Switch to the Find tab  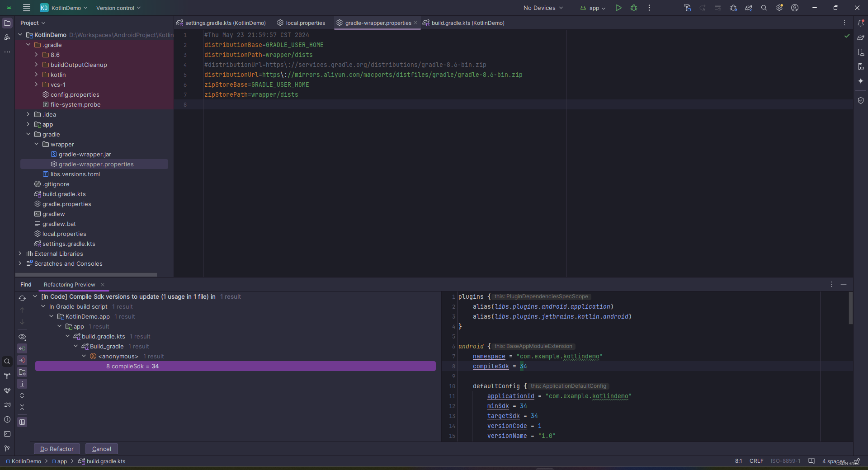26,284
